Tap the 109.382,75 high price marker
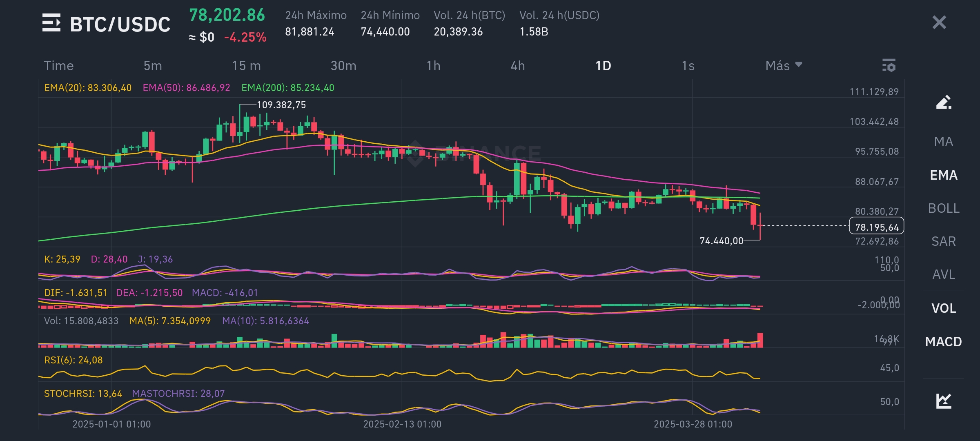The height and width of the screenshot is (441, 980). tap(281, 105)
